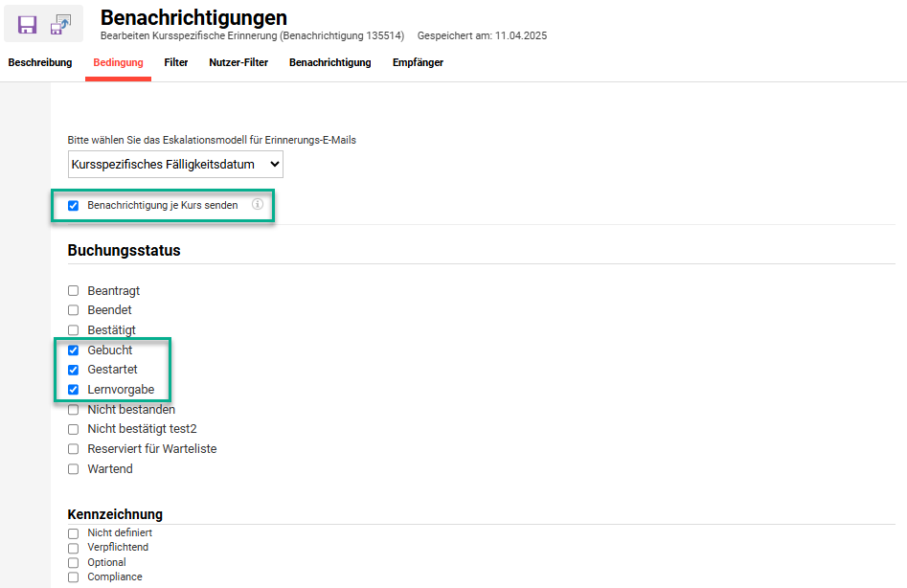Switch to the Filter tab
Image resolution: width=907 pixels, height=588 pixels.
point(175,61)
